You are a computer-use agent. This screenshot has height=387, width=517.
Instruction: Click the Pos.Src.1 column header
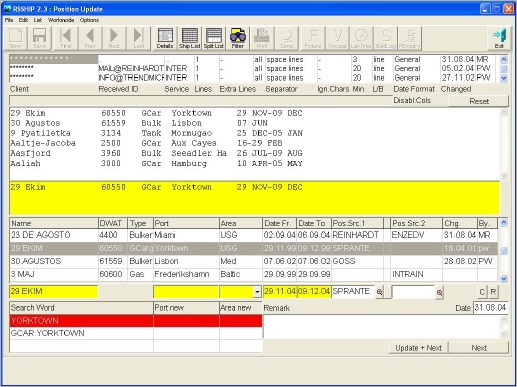(357, 223)
